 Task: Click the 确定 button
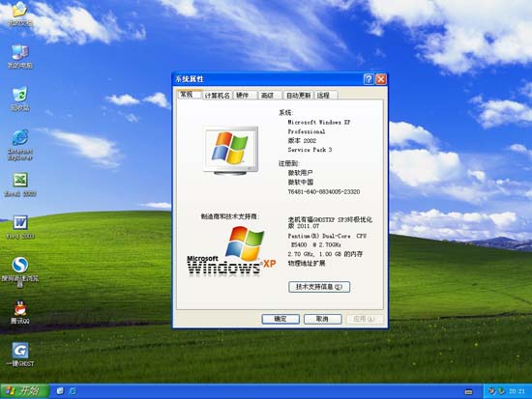click(x=281, y=319)
